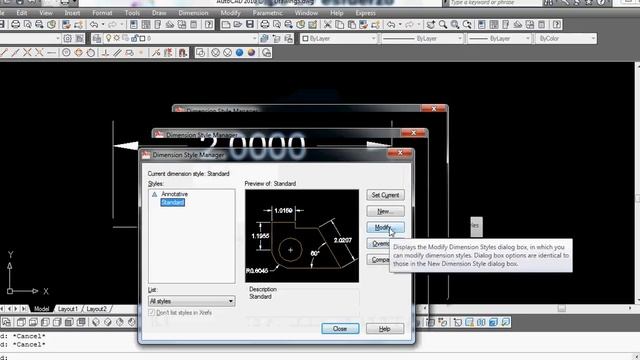Click the Save (floppy disk) icon
The height and width of the screenshot is (360, 640).
[249, 24]
